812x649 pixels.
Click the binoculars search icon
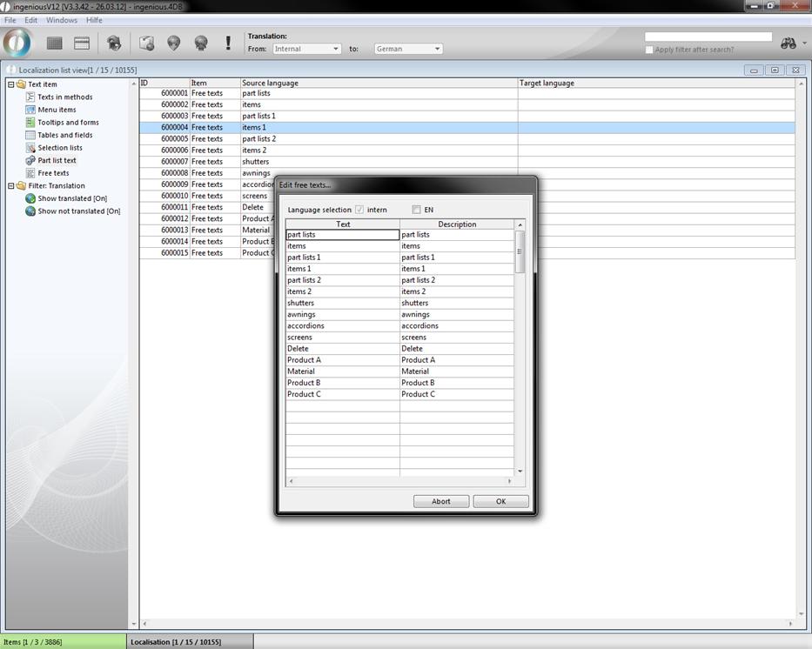(789, 43)
